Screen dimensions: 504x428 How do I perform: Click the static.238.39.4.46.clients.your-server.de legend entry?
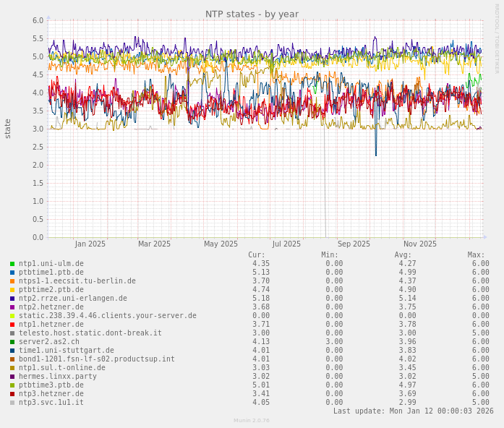pyautogui.click(x=107, y=316)
